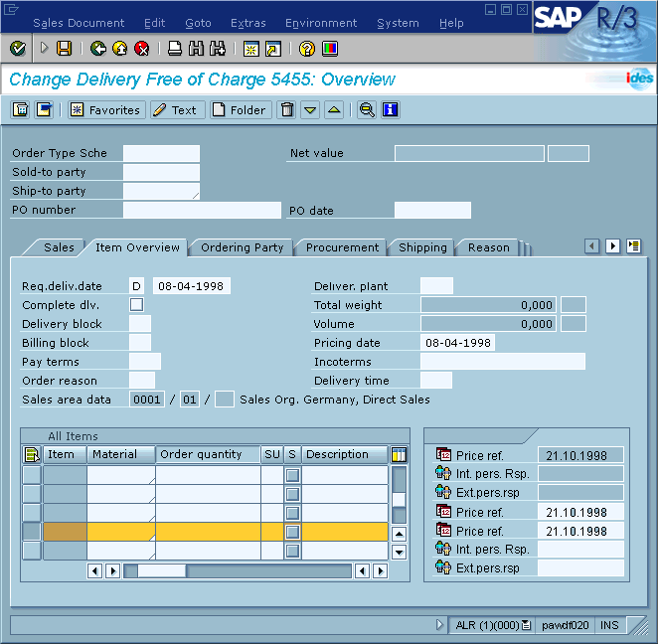Screen dimensions: 658x644
Task: Click the yellow up-triangle toolbar button
Action: [x=334, y=110]
